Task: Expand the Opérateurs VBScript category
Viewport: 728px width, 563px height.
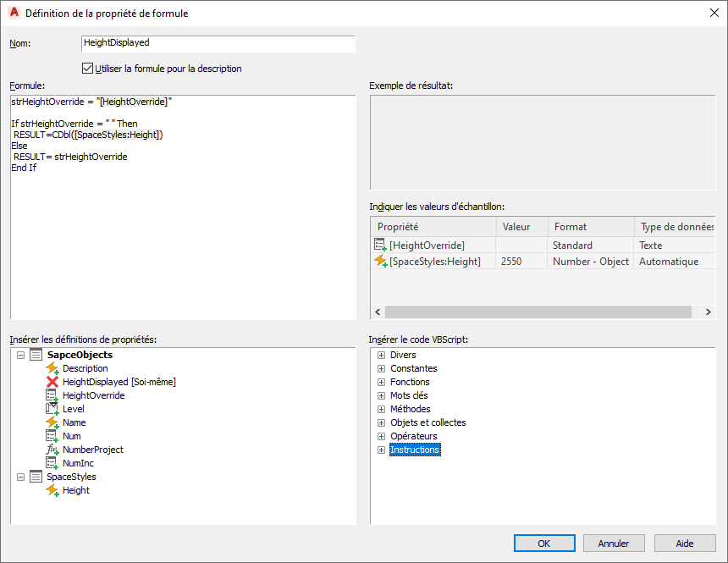Action: click(381, 436)
